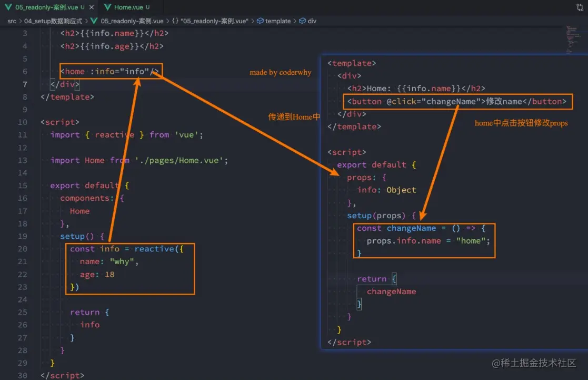Viewport: 588px width, 380px height.
Task: Click the template symbol icon in the breadcrumb
Action: click(x=260, y=21)
